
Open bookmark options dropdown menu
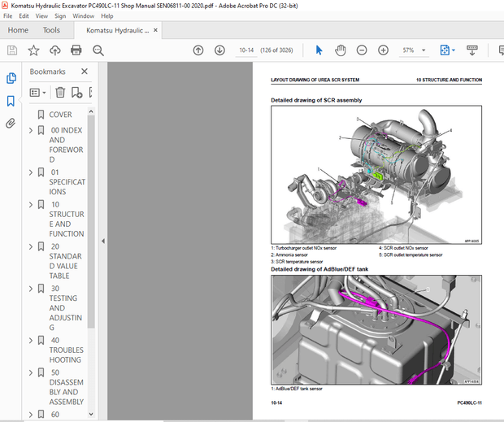(x=37, y=93)
